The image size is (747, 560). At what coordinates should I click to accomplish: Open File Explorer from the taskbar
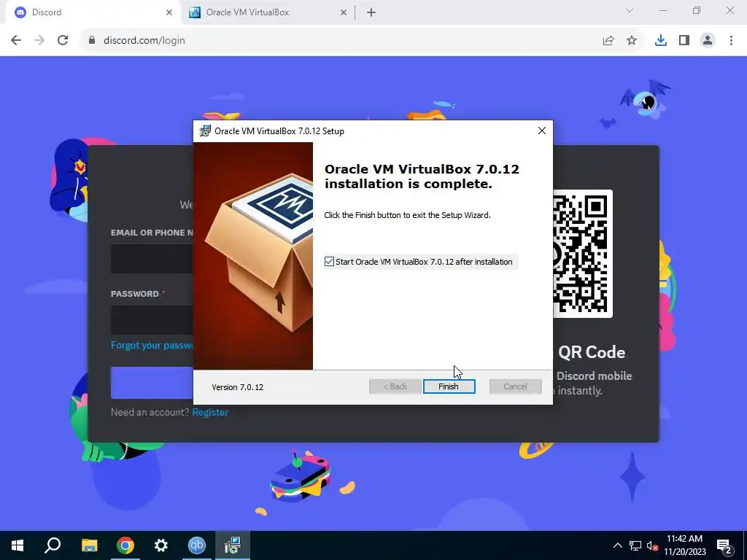tap(89, 545)
